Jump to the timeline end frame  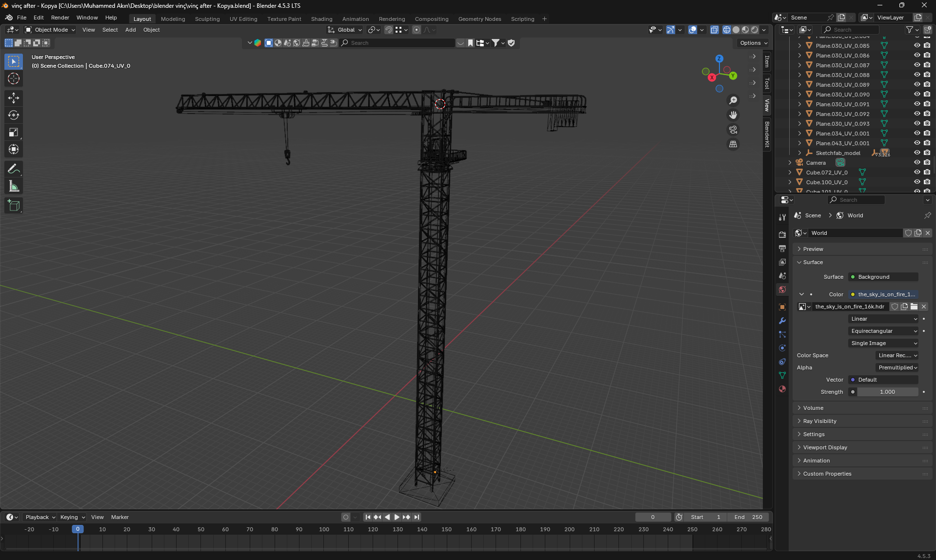coord(417,517)
